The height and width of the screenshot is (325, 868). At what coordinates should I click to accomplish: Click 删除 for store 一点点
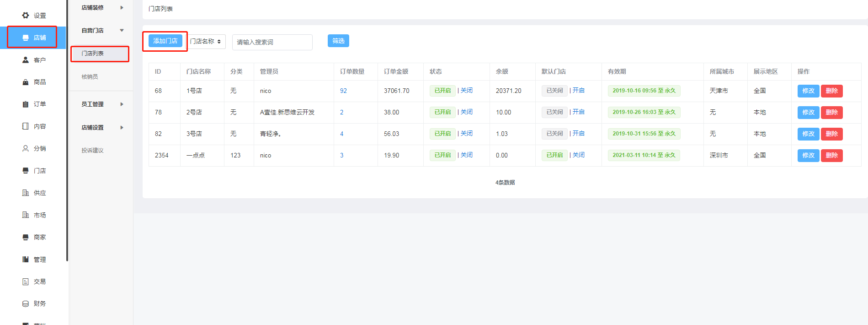831,155
